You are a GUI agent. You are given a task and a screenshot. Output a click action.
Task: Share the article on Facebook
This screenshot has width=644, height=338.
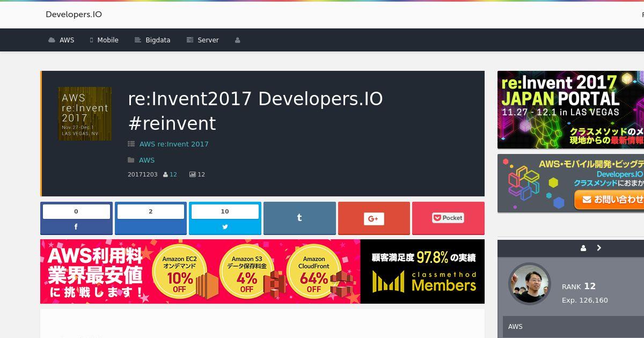(76, 218)
